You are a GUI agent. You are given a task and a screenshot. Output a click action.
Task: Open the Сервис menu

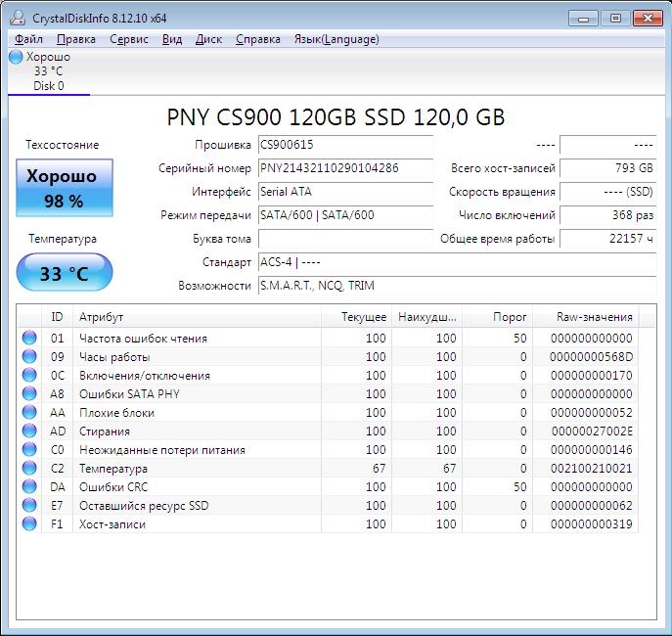click(x=128, y=39)
